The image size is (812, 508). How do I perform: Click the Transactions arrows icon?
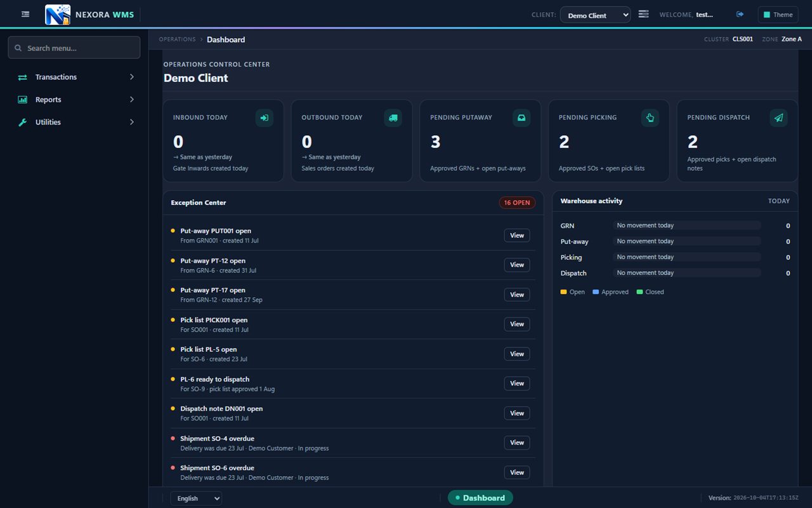tap(23, 77)
